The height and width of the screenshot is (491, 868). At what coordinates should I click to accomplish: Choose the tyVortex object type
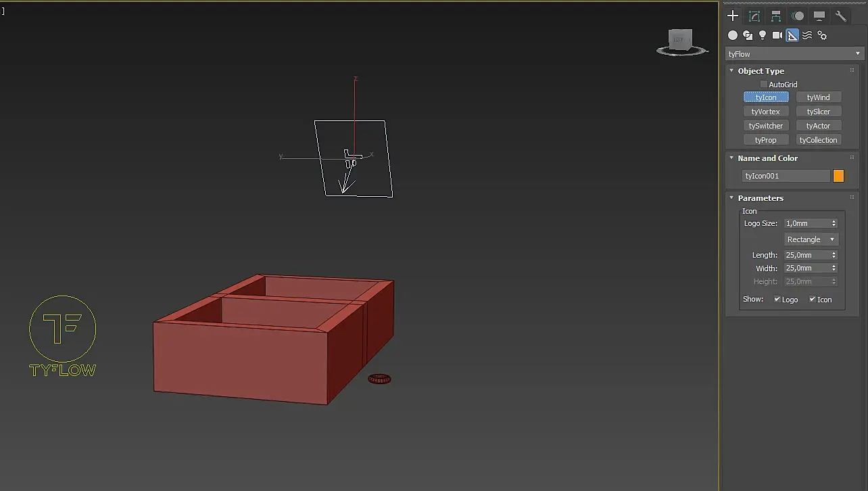766,112
